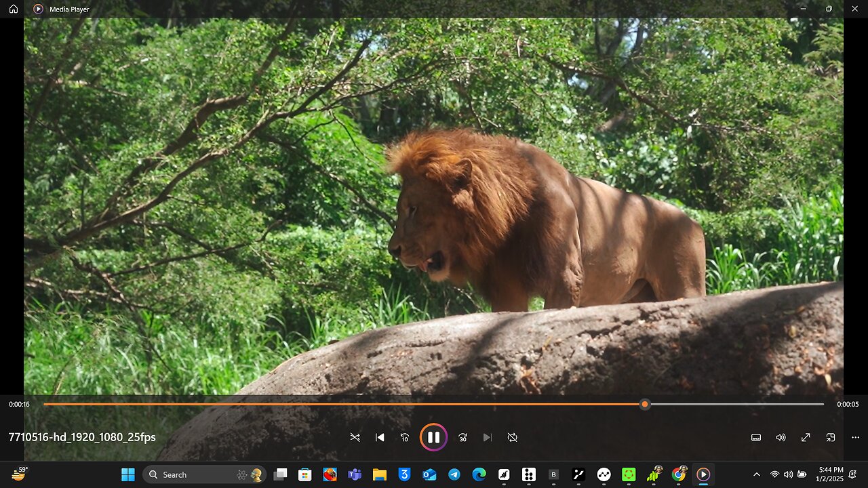Skip forward 30 seconds
Screen dimensions: 868x488
pyautogui.click(x=462, y=437)
